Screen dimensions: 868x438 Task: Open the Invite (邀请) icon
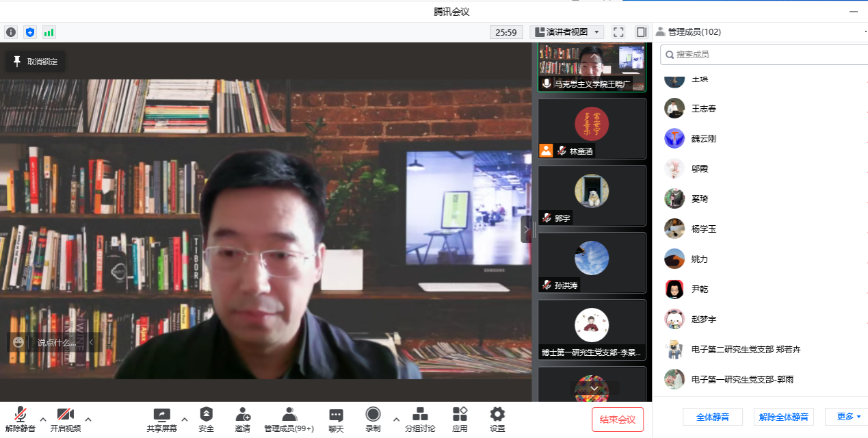pyautogui.click(x=242, y=419)
